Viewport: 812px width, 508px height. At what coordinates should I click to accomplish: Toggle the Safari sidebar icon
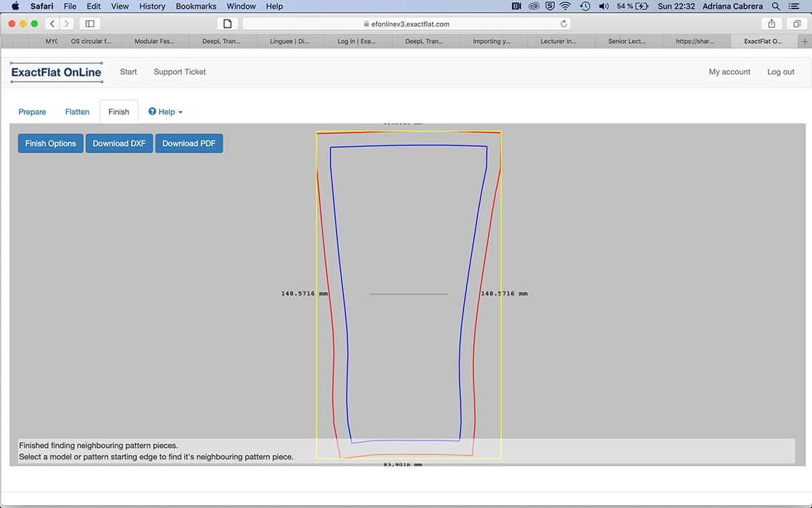(x=90, y=24)
